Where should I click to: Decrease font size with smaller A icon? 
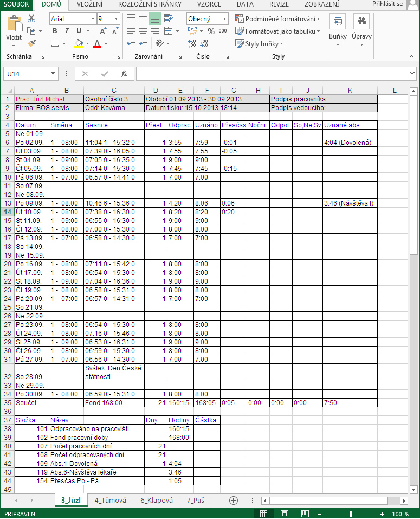click(115, 31)
